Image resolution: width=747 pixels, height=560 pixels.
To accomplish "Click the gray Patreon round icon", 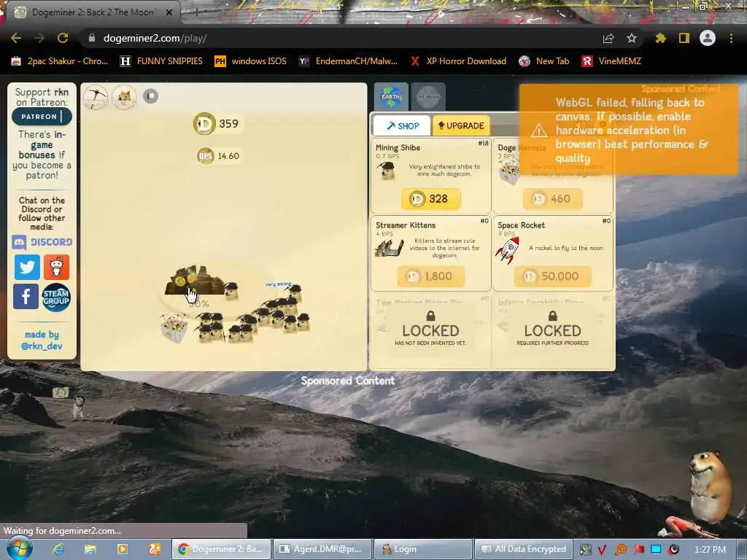I will [x=150, y=96].
